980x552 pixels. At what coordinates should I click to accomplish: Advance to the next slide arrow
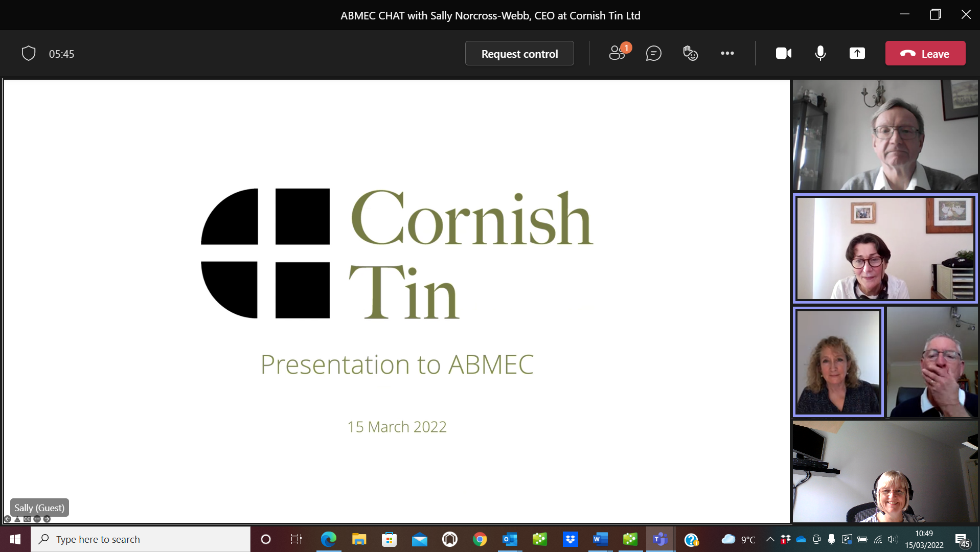[x=47, y=519]
